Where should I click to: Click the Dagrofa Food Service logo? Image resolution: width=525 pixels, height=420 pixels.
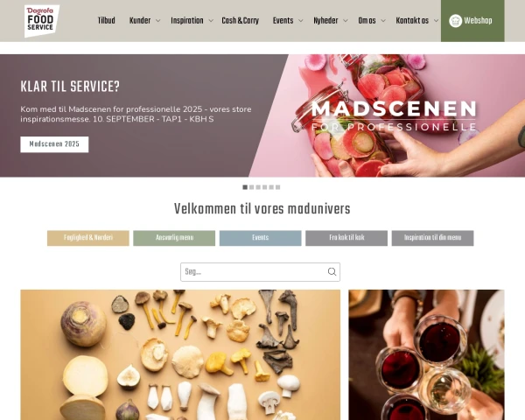(x=42, y=21)
